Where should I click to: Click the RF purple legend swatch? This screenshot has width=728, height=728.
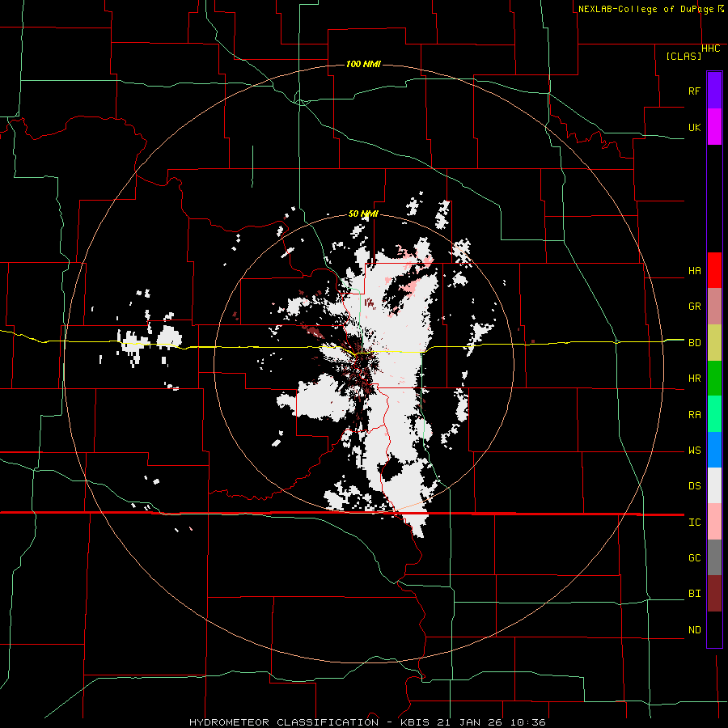click(x=714, y=91)
